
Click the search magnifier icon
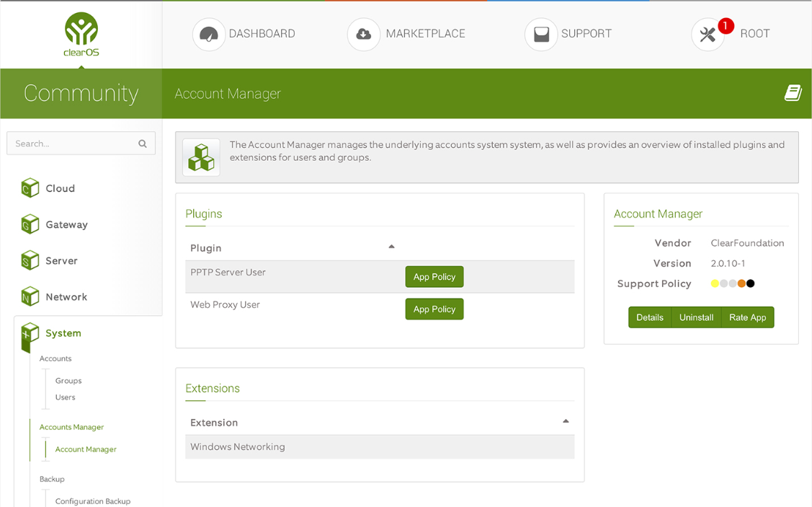(143, 144)
